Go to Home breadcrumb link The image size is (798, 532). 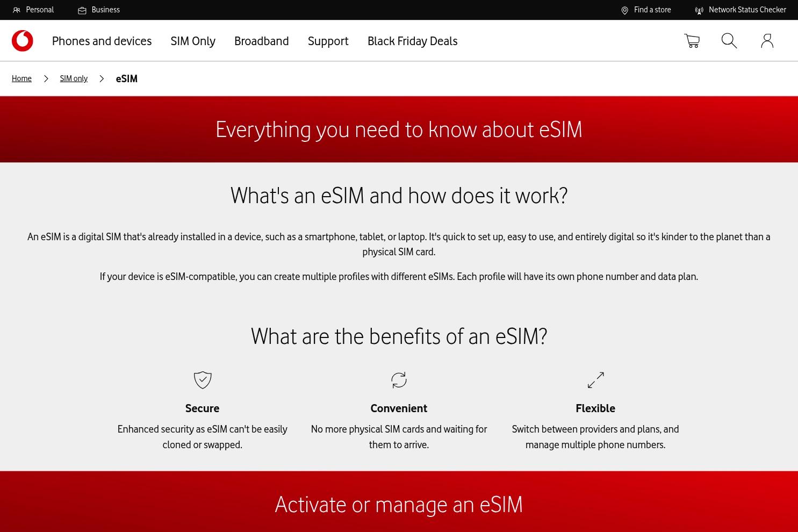click(21, 79)
